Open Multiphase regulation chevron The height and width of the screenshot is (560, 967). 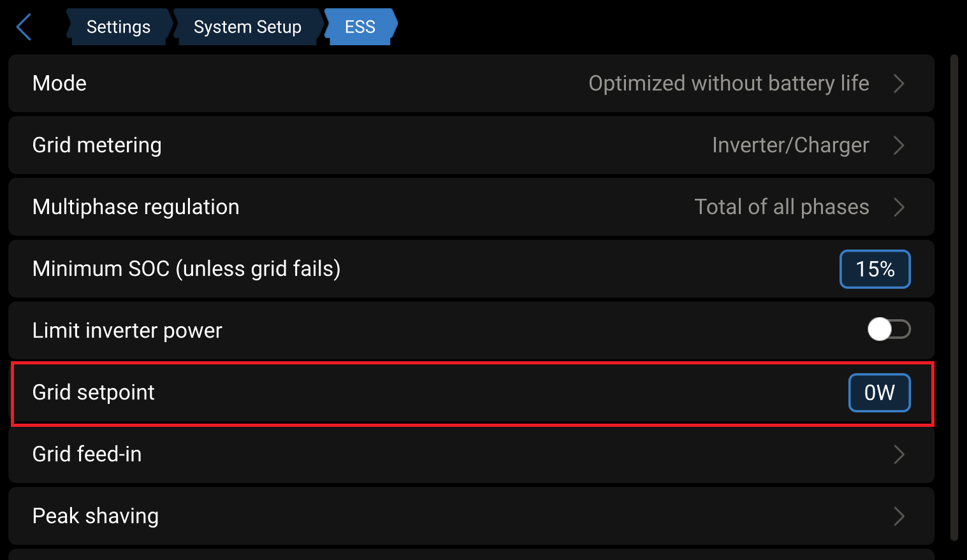point(899,207)
